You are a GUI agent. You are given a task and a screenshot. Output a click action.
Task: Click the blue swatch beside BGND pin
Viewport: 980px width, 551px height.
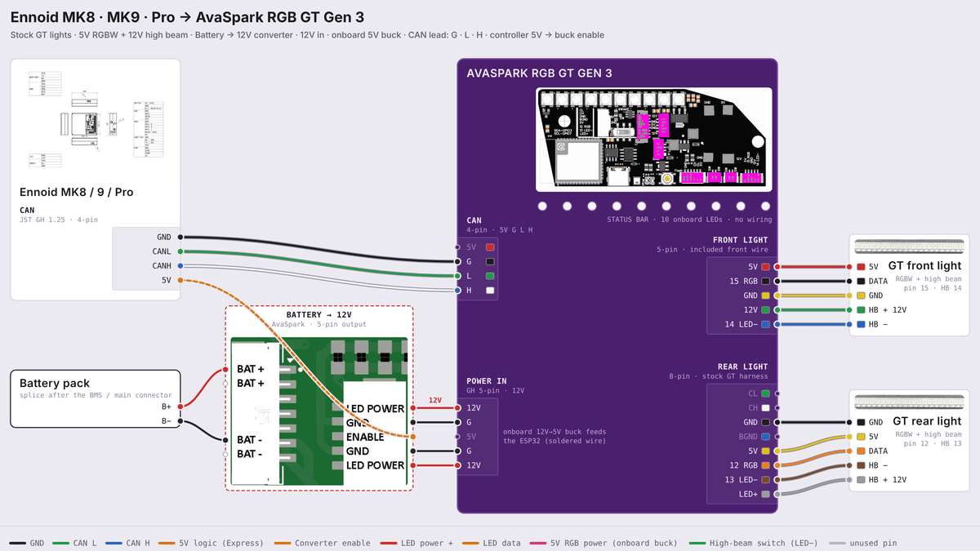click(765, 437)
